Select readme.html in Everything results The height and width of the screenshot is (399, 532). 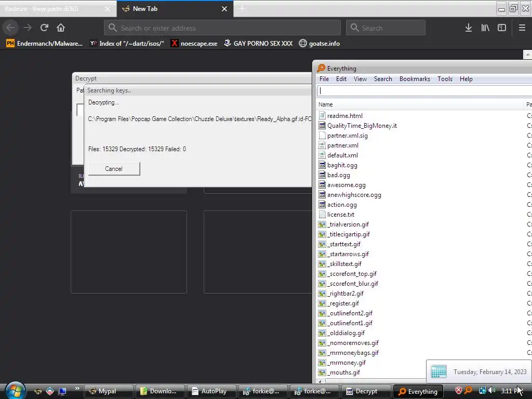coord(345,116)
